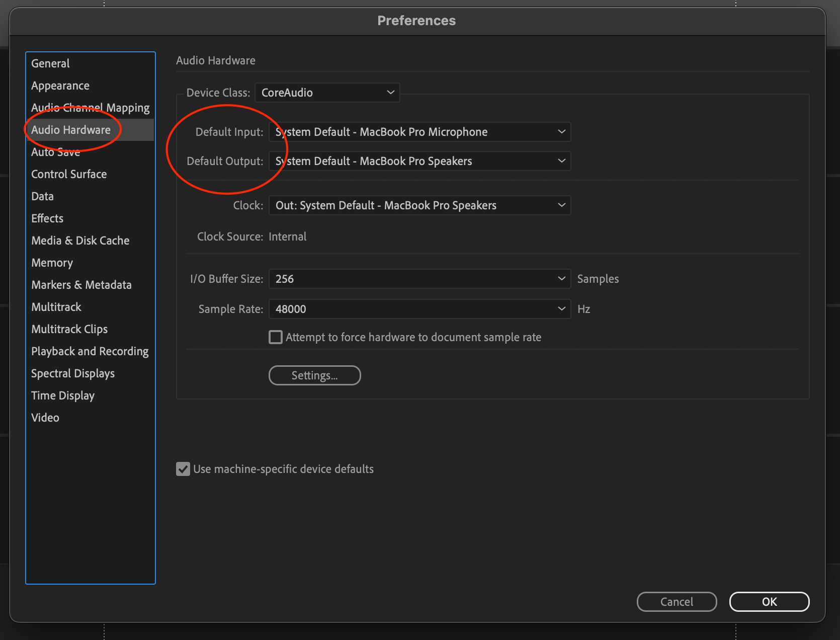Click the Settings... button

[x=314, y=375]
